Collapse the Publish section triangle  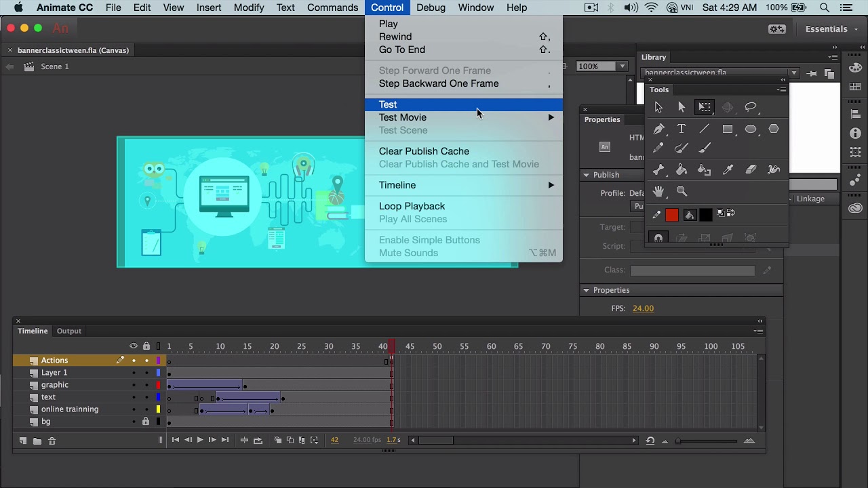(587, 175)
